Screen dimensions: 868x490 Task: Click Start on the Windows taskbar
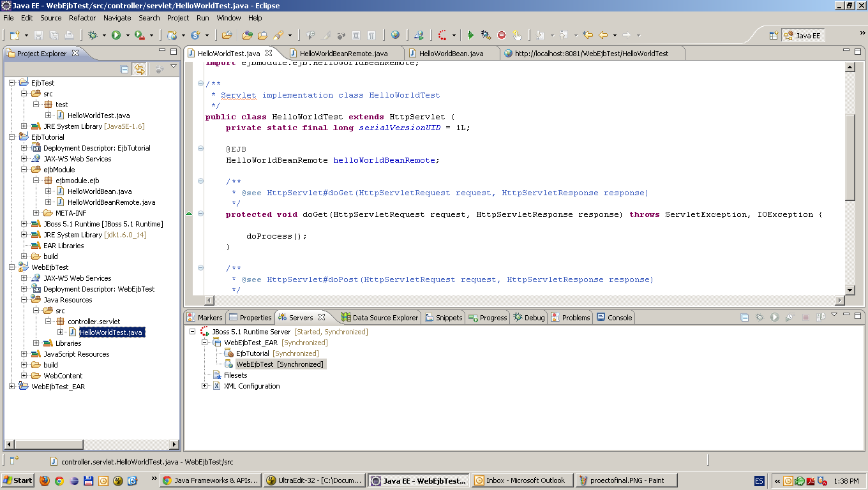click(x=17, y=480)
